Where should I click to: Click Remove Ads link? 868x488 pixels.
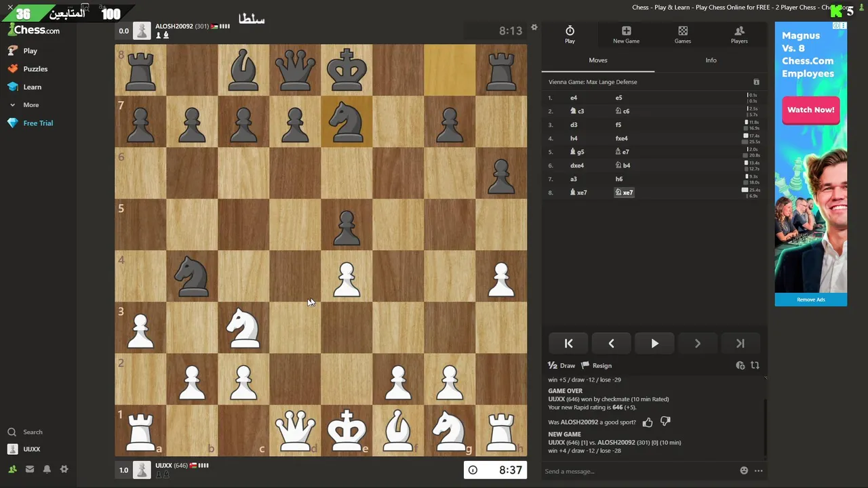(810, 300)
